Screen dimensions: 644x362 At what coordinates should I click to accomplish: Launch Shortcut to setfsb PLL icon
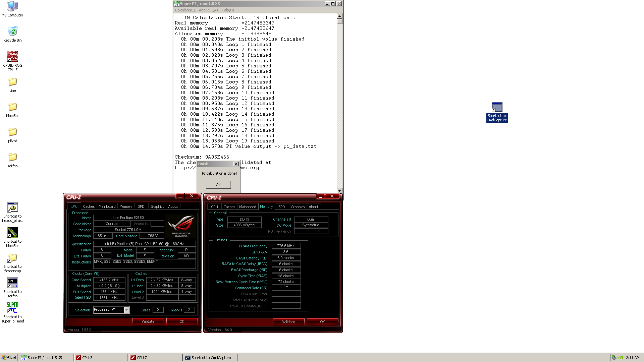tap(12, 288)
